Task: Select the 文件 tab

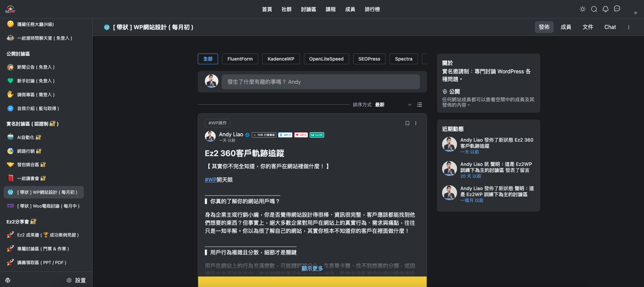Action: click(x=588, y=27)
